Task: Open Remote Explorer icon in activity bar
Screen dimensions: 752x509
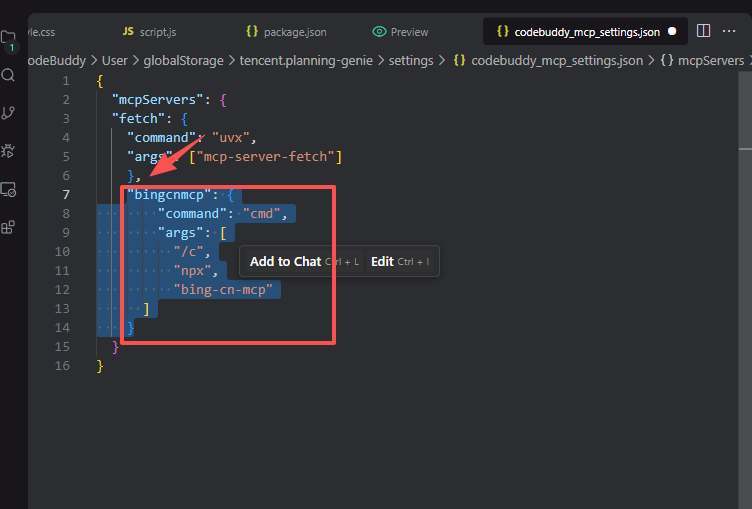Action: [x=8, y=189]
